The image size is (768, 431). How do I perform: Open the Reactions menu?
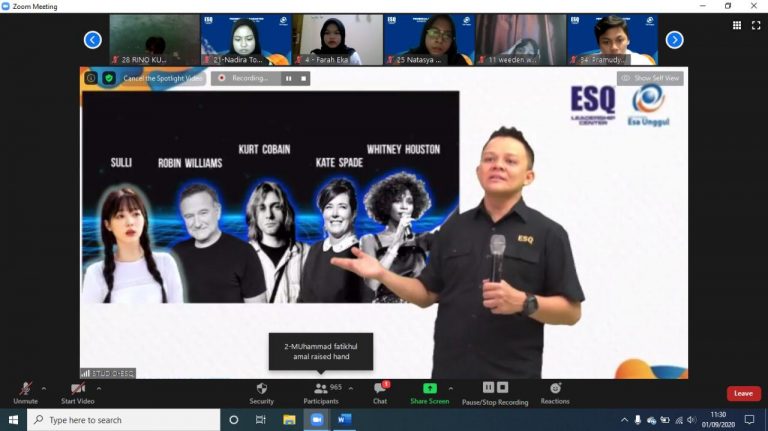coord(555,390)
